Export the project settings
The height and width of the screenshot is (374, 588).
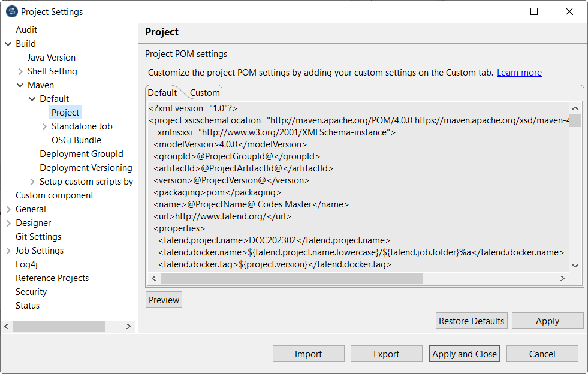coord(386,354)
